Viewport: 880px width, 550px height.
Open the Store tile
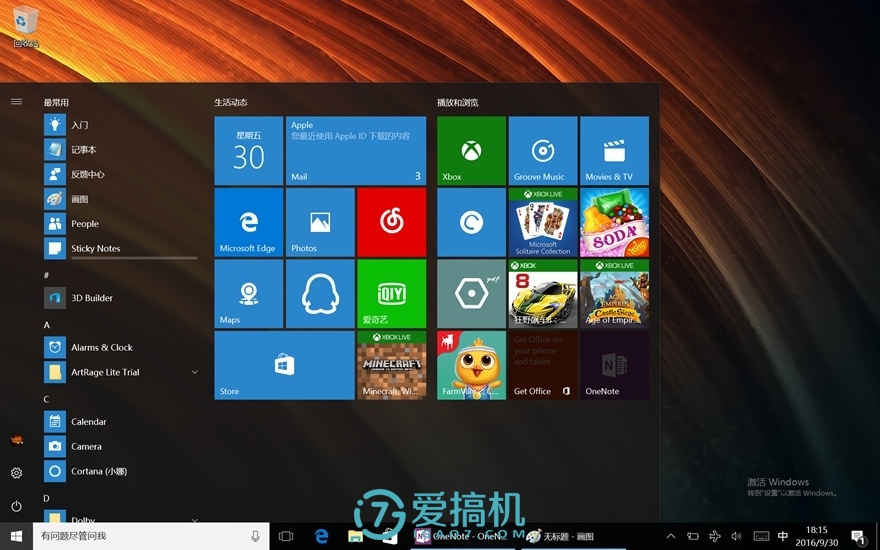coord(284,366)
